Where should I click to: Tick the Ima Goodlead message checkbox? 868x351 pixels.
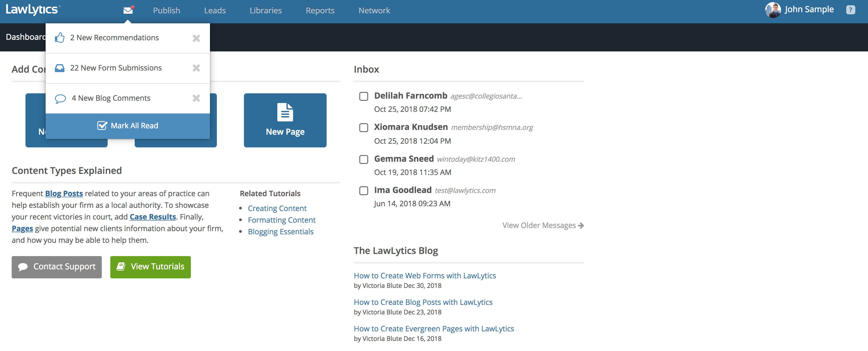(363, 191)
